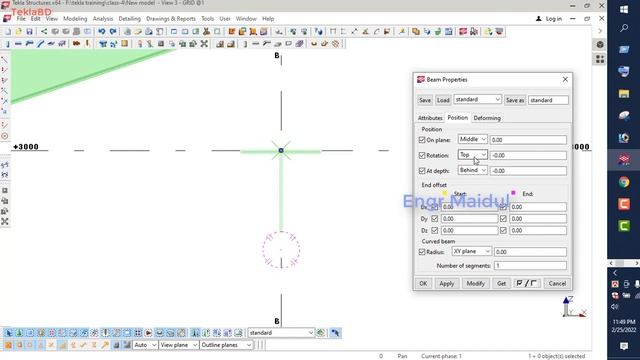The width and height of the screenshot is (640, 360).
Task: Click the Save floppy disk icon
Action: point(29,32)
